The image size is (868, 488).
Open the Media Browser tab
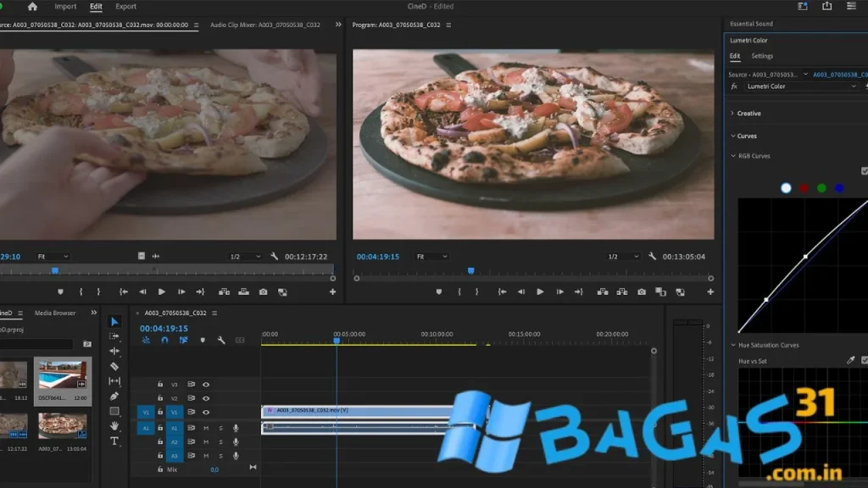coord(55,313)
